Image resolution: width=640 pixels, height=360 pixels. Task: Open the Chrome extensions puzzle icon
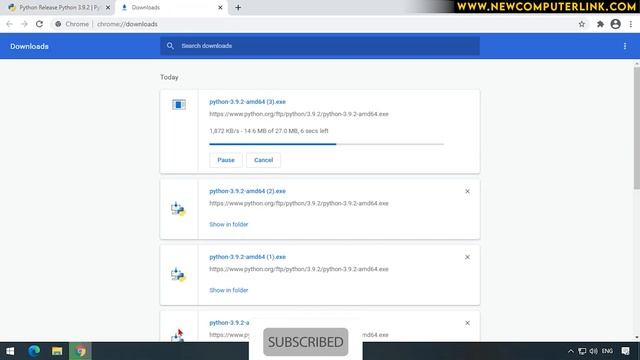(600, 24)
